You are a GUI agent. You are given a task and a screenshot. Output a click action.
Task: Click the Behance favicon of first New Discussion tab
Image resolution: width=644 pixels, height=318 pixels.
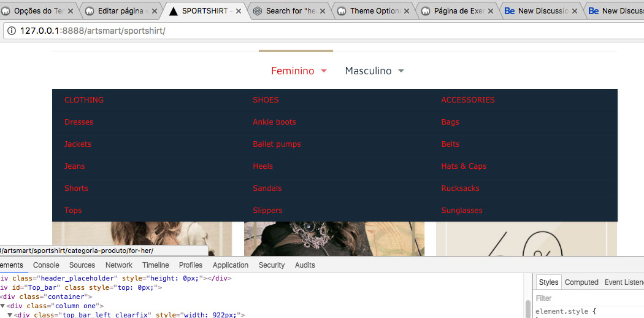click(x=509, y=11)
